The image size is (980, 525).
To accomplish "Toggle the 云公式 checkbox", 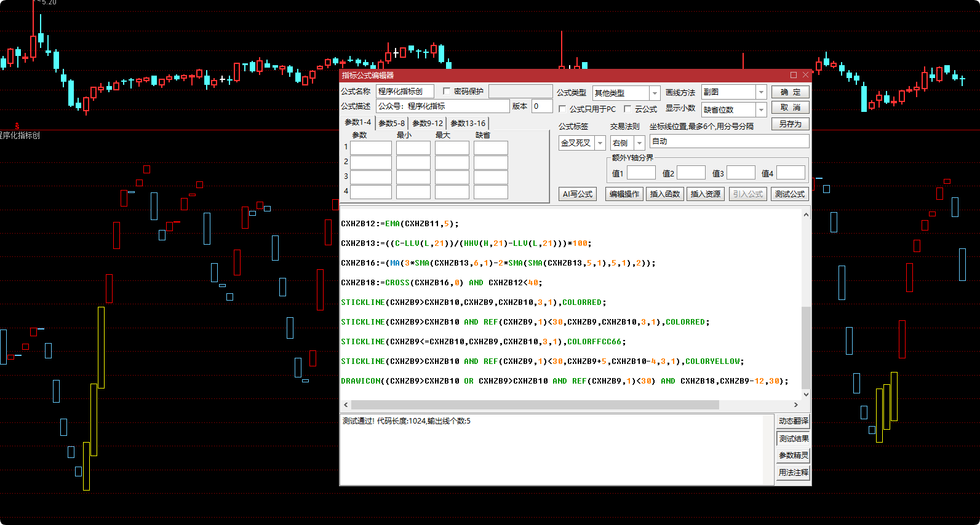I will point(627,109).
